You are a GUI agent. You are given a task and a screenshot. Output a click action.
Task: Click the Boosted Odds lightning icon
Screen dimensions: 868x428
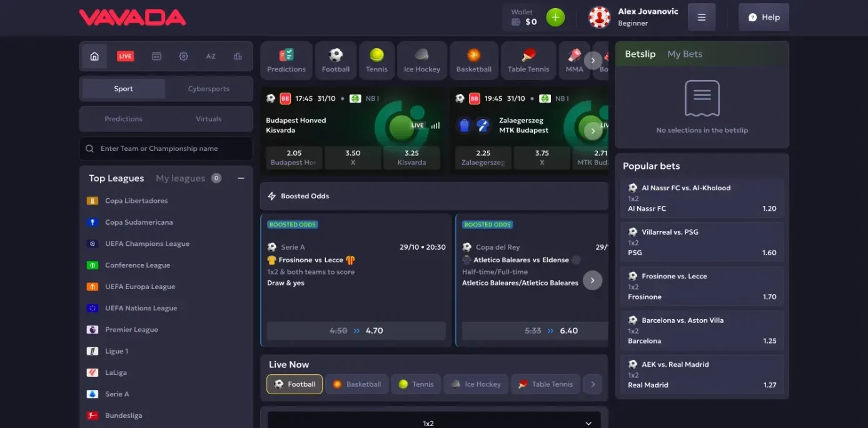pyautogui.click(x=272, y=196)
